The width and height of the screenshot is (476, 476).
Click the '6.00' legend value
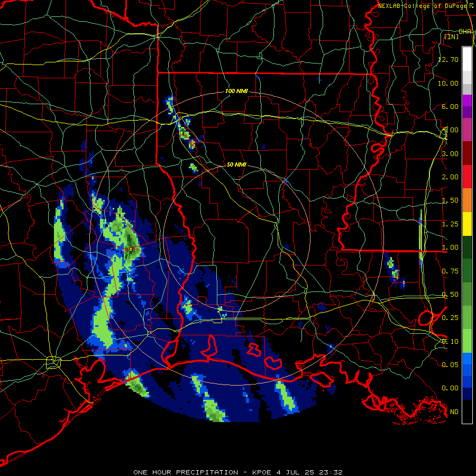(450, 106)
